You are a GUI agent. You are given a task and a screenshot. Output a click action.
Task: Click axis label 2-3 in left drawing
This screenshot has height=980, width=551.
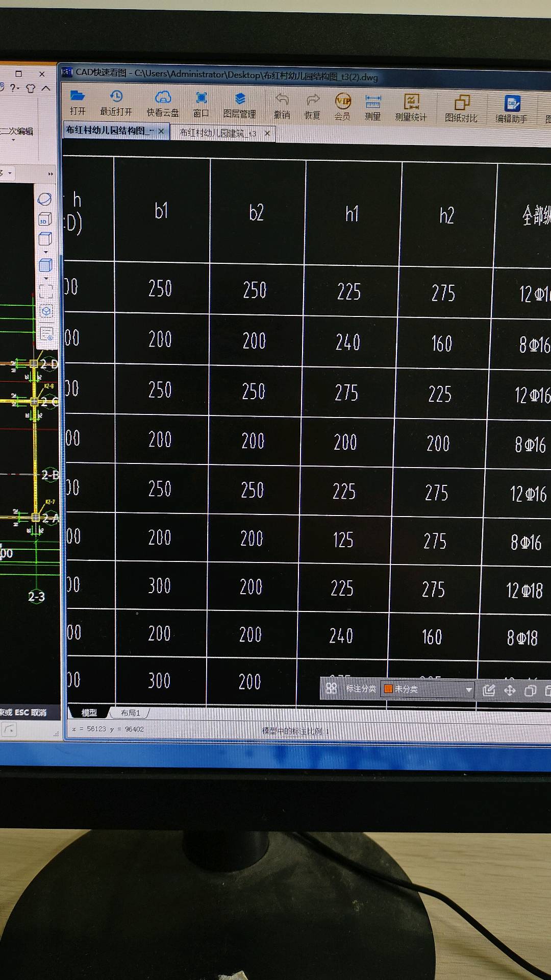click(x=36, y=597)
